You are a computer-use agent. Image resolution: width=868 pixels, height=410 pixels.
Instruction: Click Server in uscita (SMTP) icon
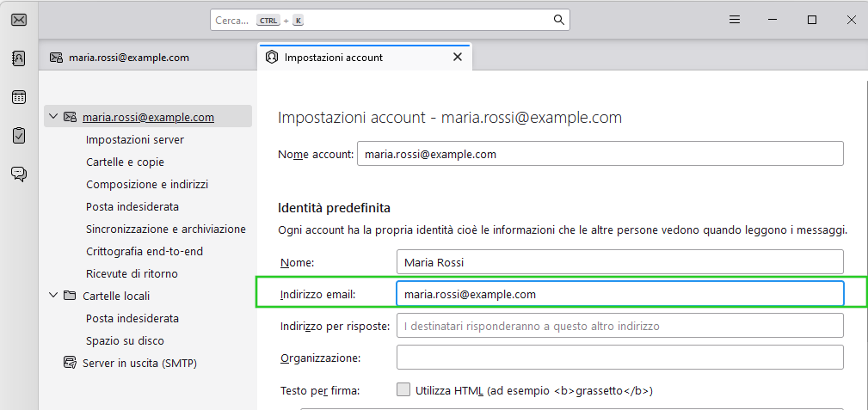coord(70,363)
